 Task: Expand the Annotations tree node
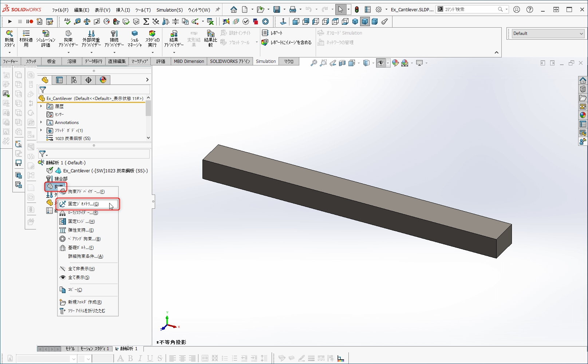coord(41,122)
